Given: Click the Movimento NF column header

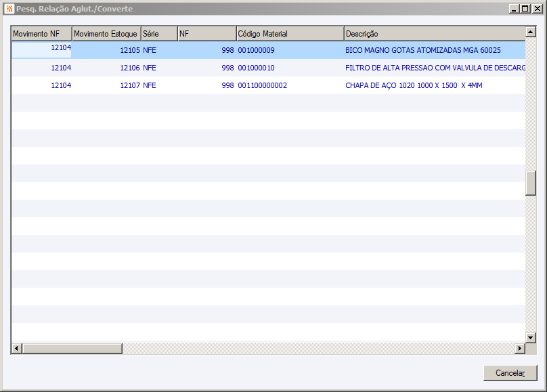Looking at the screenshot, I should [x=41, y=33].
